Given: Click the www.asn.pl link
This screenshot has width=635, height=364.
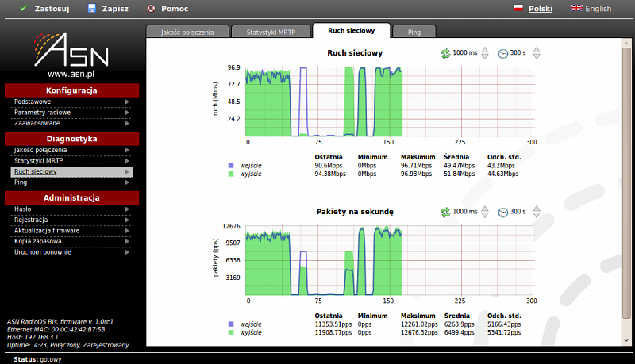Looking at the screenshot, I should [71, 74].
